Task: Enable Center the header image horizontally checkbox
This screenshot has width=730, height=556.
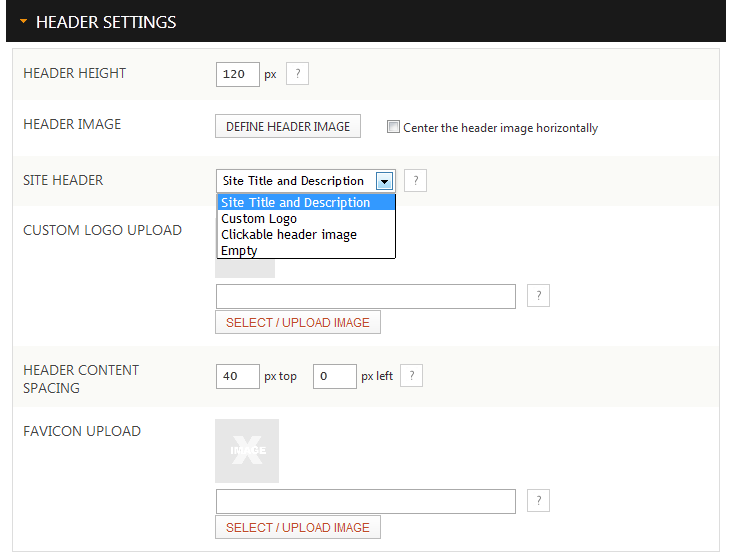Action: pyautogui.click(x=393, y=127)
